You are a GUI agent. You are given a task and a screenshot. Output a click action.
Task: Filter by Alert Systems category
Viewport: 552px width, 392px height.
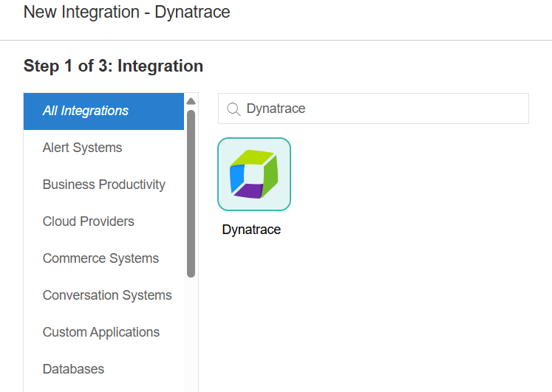82,148
